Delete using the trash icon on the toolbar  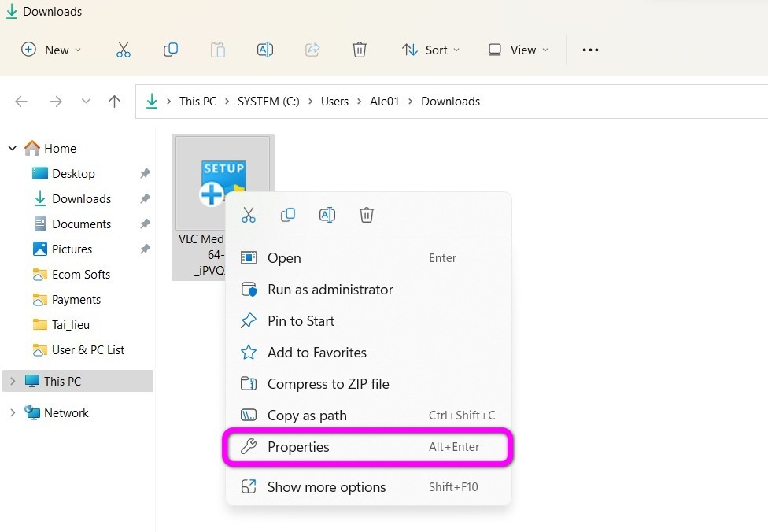tap(360, 50)
